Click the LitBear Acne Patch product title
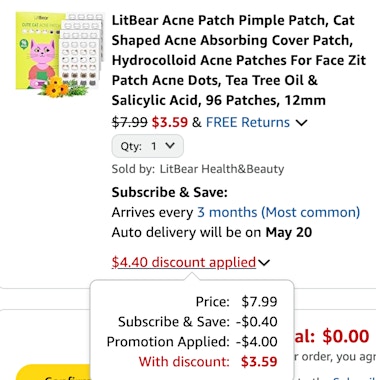 [239, 60]
